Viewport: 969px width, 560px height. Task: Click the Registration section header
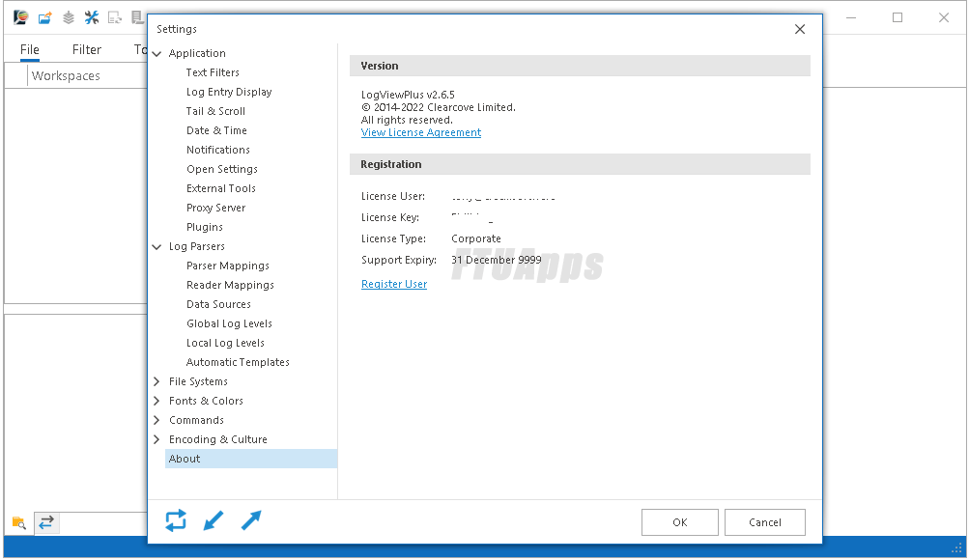580,164
